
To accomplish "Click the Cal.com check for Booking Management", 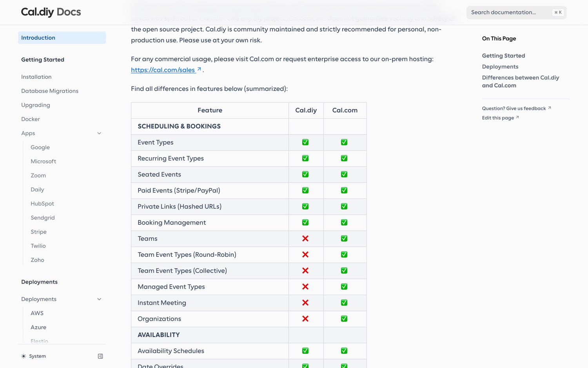I will coord(344,222).
